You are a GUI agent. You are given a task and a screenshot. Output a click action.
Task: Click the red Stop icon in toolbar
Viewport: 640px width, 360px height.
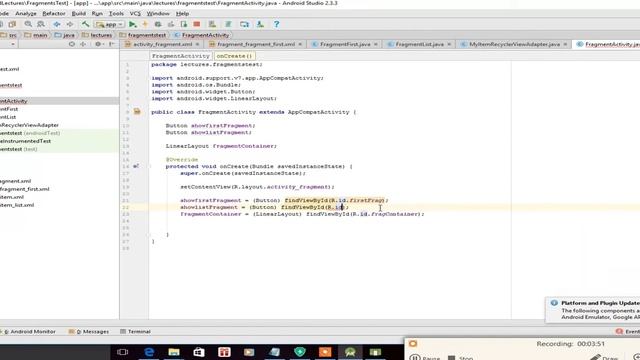pyautogui.click(x=197, y=24)
